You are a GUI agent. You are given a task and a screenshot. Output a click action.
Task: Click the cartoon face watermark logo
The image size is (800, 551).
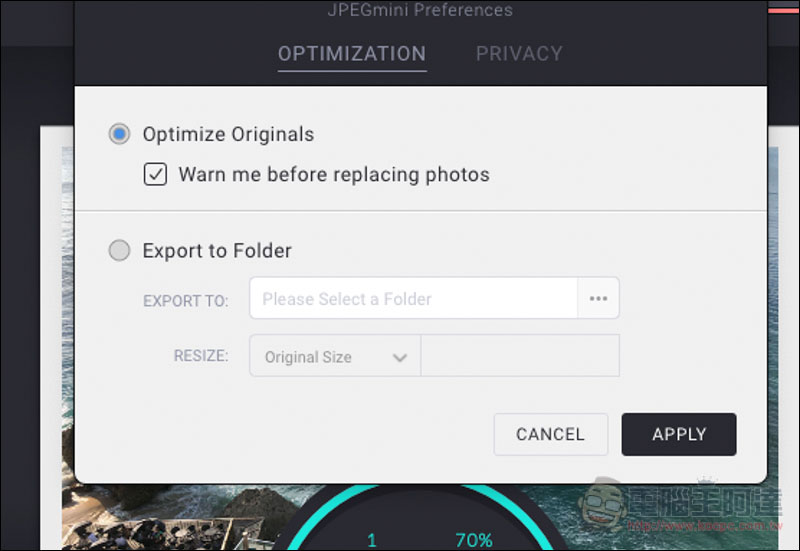(x=602, y=505)
